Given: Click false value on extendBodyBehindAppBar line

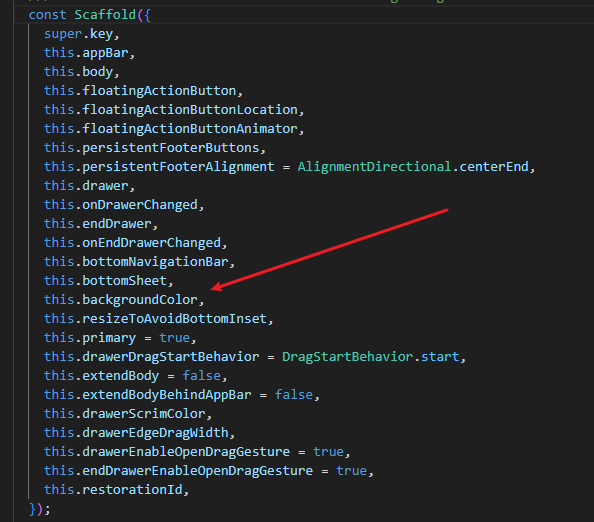Looking at the screenshot, I should 294,395.
